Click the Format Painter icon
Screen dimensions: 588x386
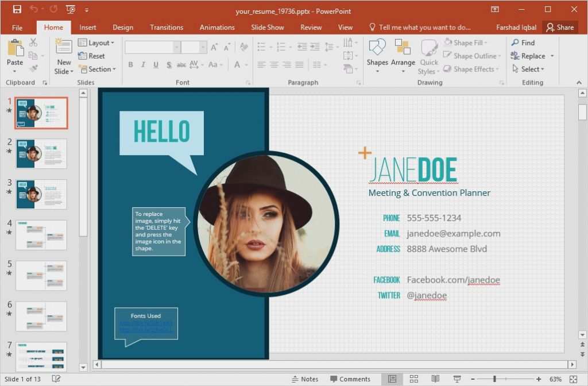tap(34, 69)
